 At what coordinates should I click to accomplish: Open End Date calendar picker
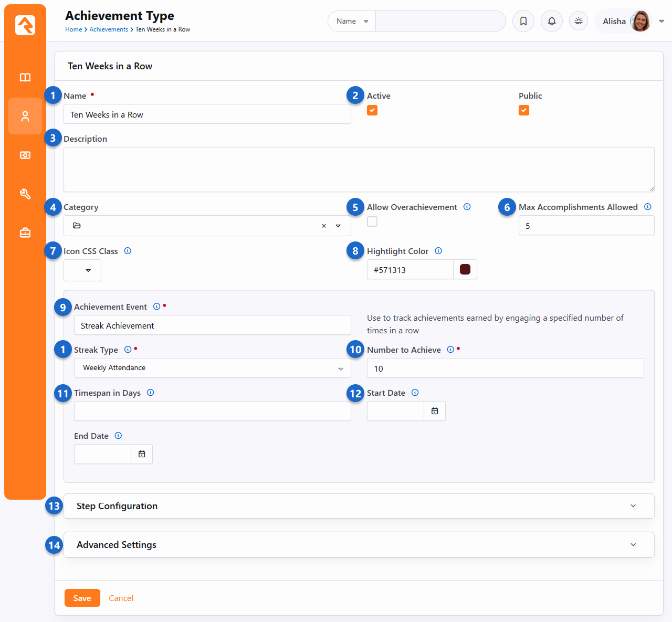[142, 454]
